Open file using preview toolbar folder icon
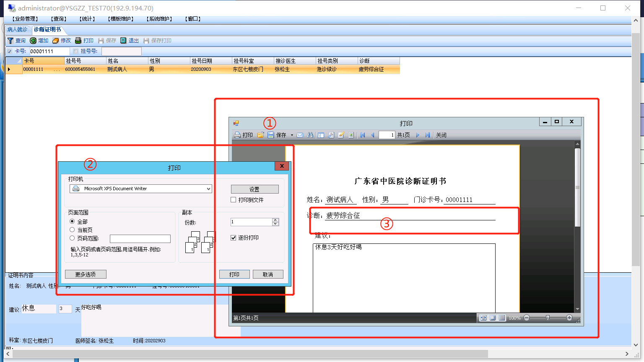 260,135
